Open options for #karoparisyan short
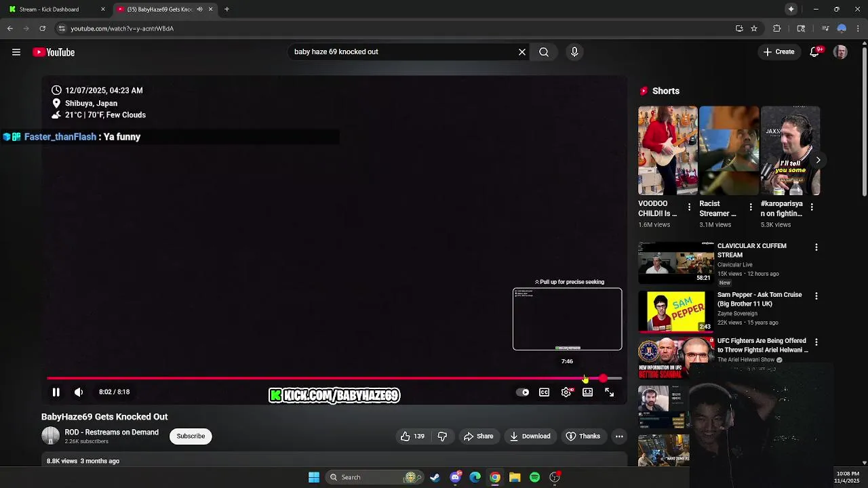Viewport: 868px width, 488px height. (812, 207)
